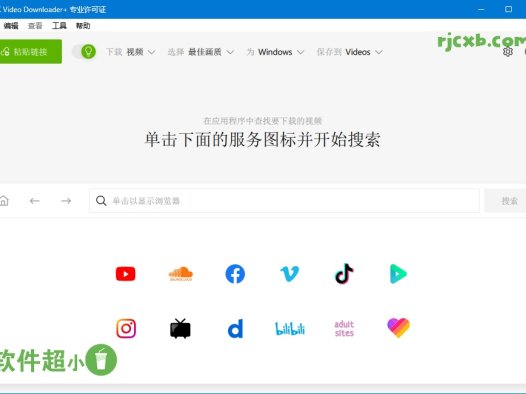Open the 查看 menu
Screen dimensions: 526x394
(35, 25)
